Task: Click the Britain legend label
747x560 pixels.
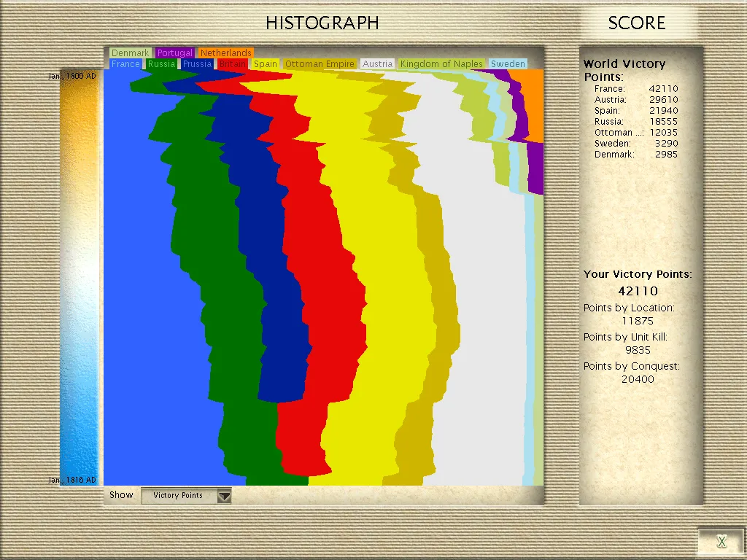Action: [233, 64]
